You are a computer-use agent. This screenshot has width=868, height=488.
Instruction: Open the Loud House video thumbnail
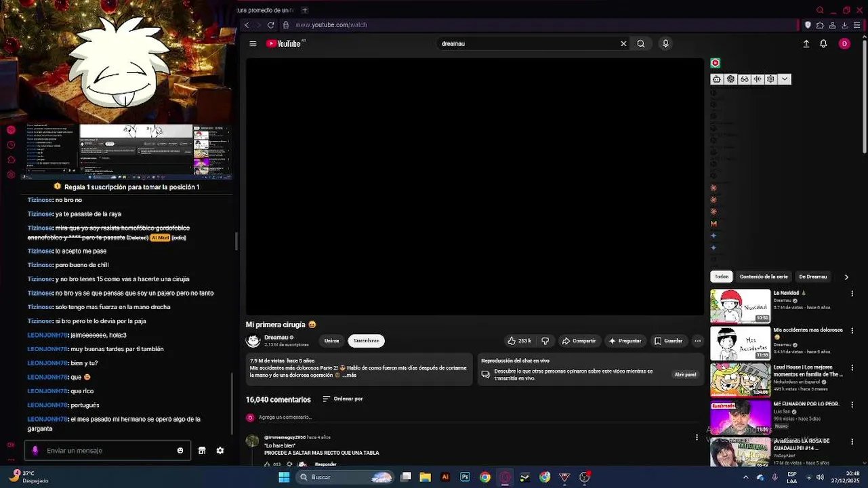(x=741, y=380)
